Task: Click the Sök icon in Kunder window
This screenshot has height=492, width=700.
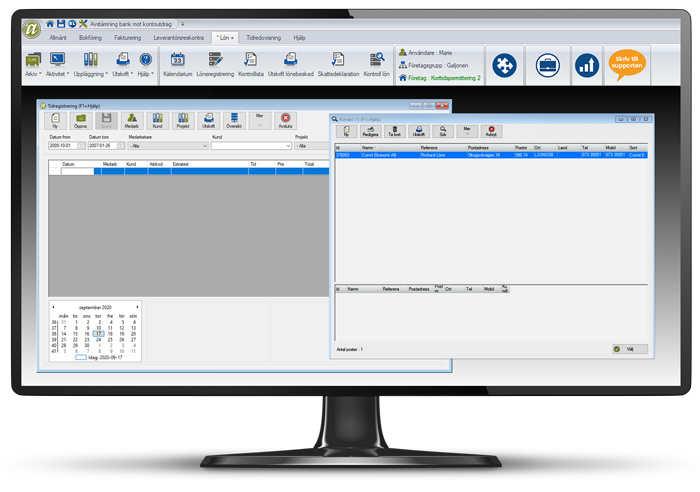Action: click(x=443, y=132)
